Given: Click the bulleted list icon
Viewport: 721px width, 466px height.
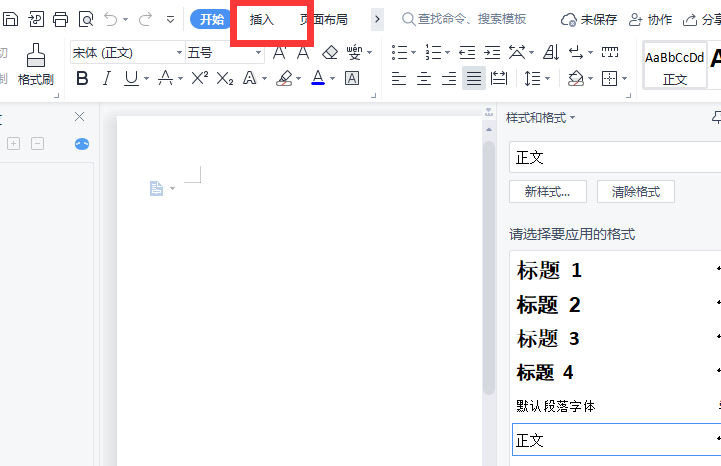Looking at the screenshot, I should pyautogui.click(x=399, y=53).
